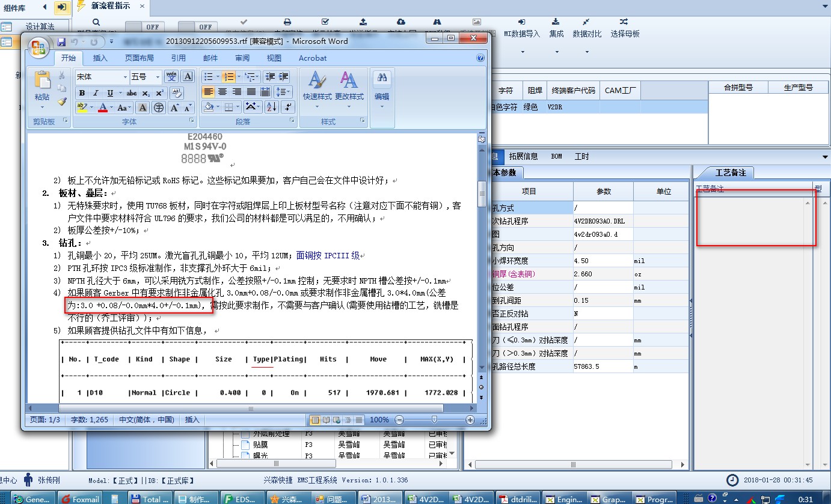
Task: Click the zoom in plus button
Action: (470, 420)
